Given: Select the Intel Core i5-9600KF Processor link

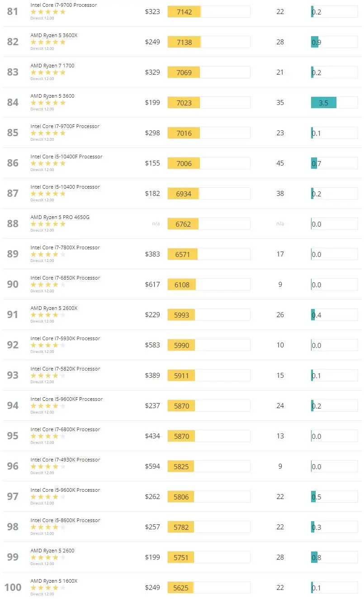Looking at the screenshot, I should [66, 399].
